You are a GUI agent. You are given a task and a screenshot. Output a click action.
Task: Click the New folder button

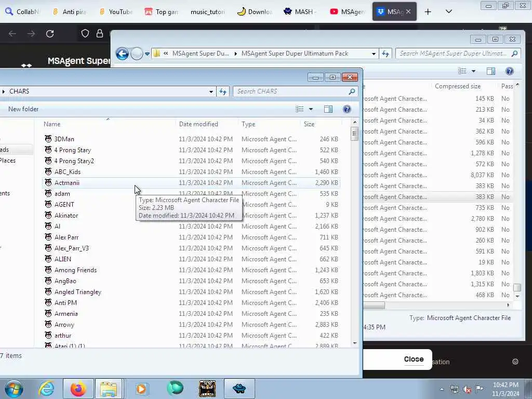click(23, 109)
